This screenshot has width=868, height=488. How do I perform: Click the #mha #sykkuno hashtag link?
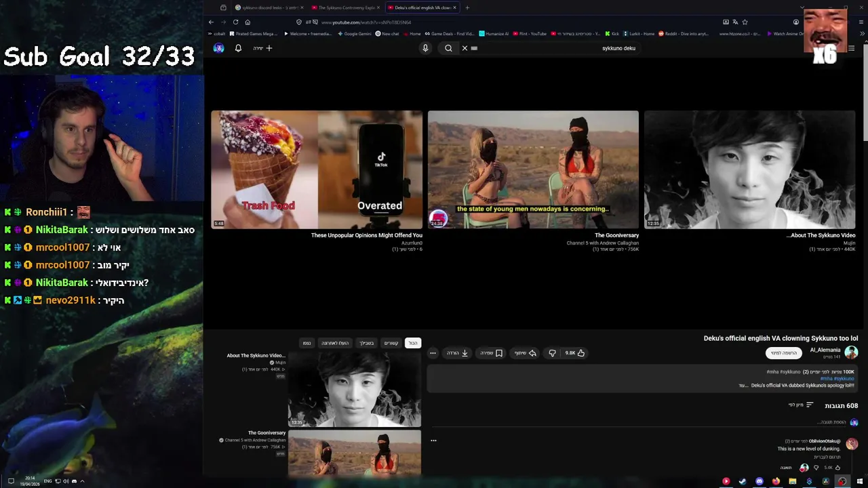pyautogui.click(x=837, y=379)
